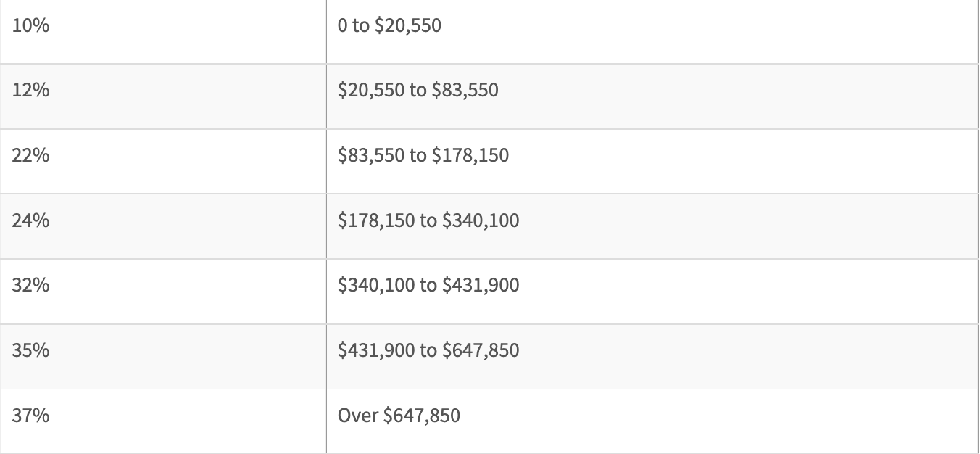Screen dimensions: 980x454
Task: Click the '$340,100 to $431,900' income range
Action: pos(428,285)
